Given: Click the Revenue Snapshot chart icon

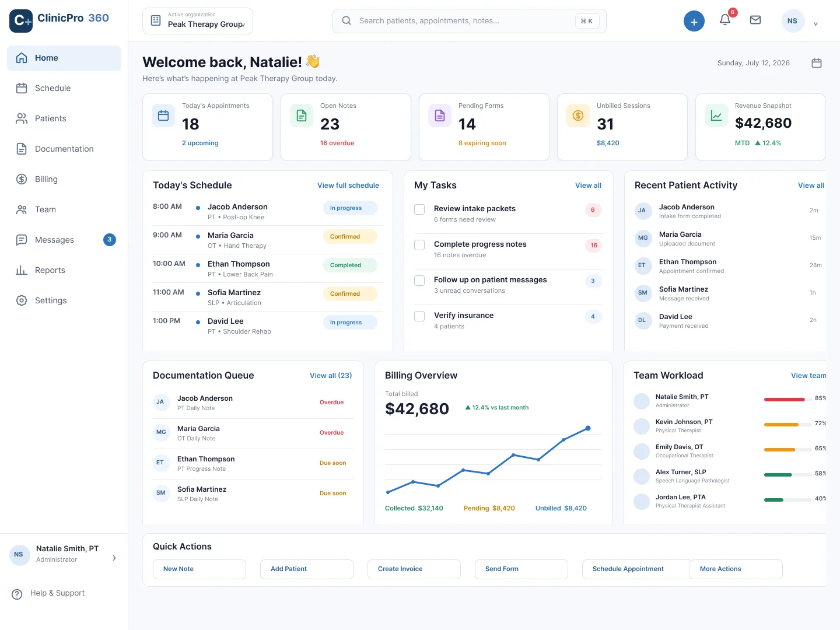Looking at the screenshot, I should pos(716,116).
